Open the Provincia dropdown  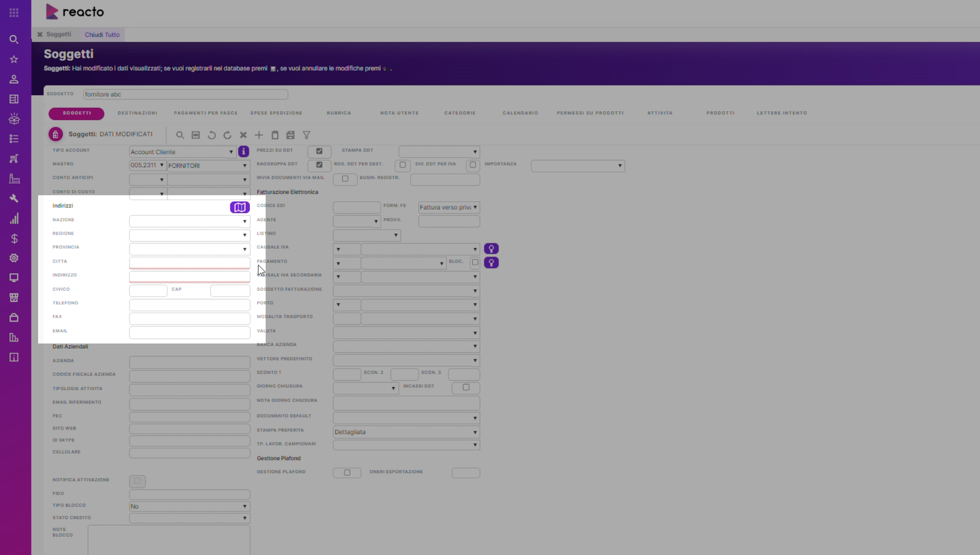(x=189, y=249)
